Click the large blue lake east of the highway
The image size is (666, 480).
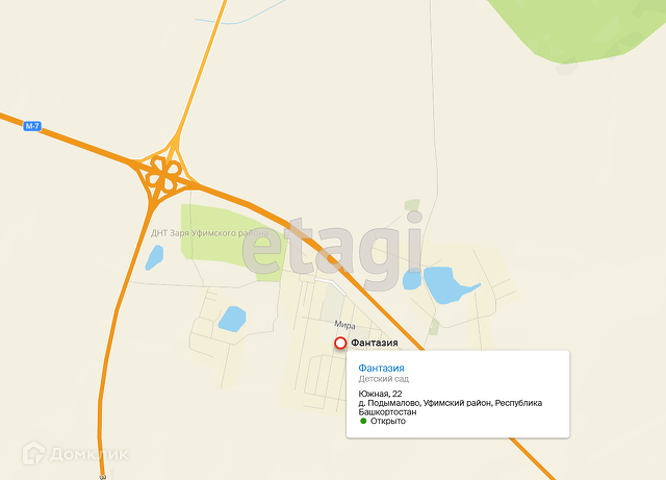(x=448, y=285)
